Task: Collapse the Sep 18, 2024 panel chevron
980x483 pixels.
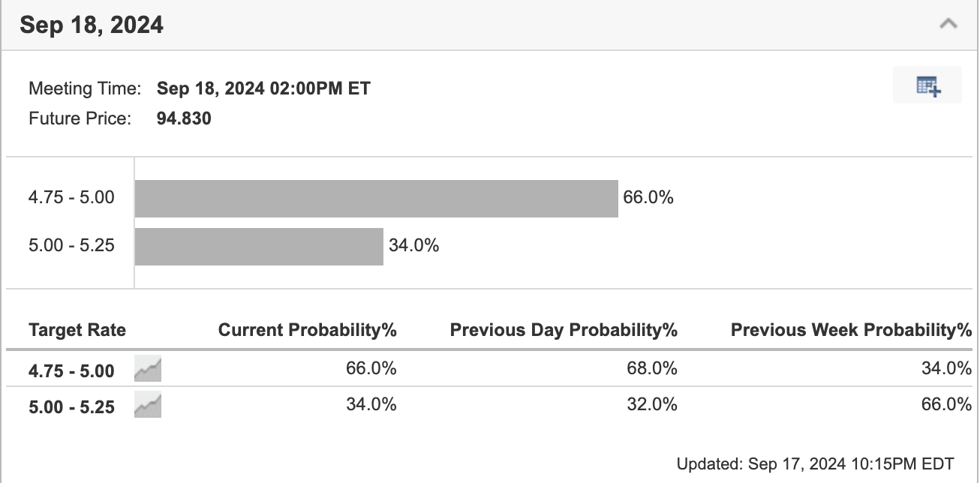Action: pos(948,24)
